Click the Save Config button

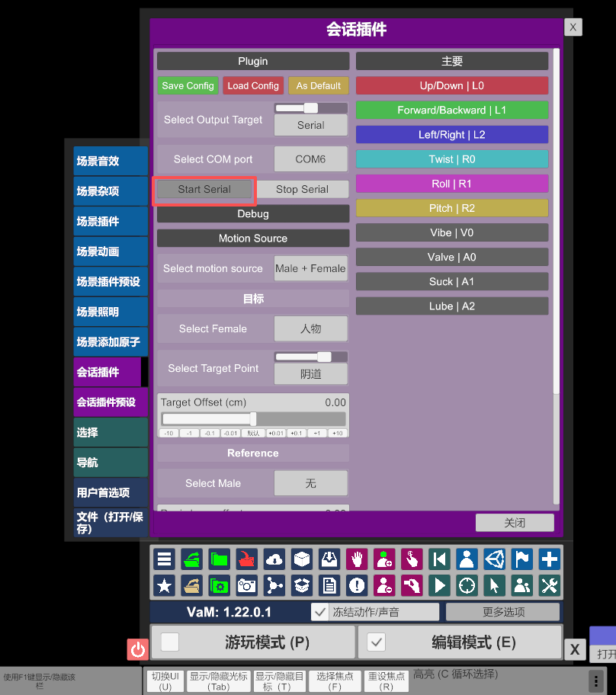pyautogui.click(x=188, y=85)
